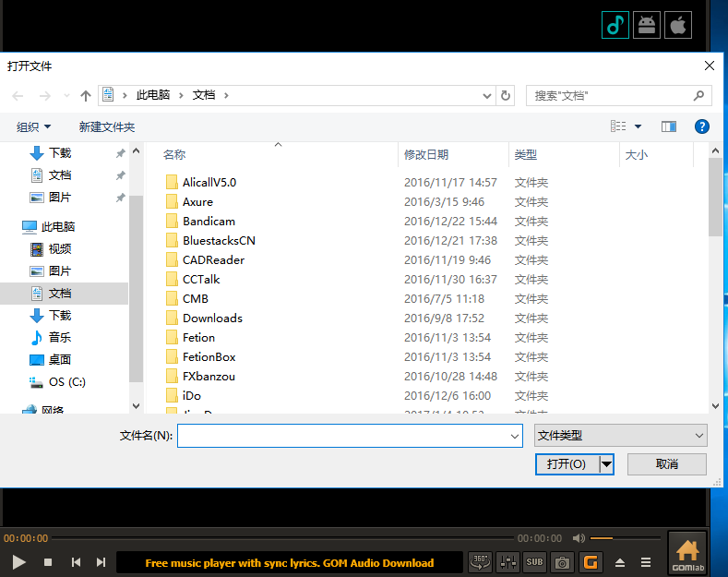Open the GOMlab home button
The image size is (728, 577).
(x=686, y=554)
